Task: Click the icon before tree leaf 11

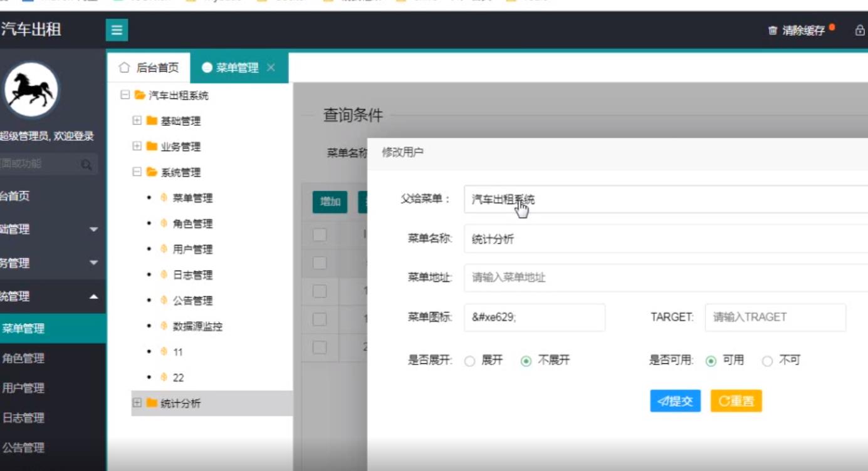Action: (x=164, y=352)
